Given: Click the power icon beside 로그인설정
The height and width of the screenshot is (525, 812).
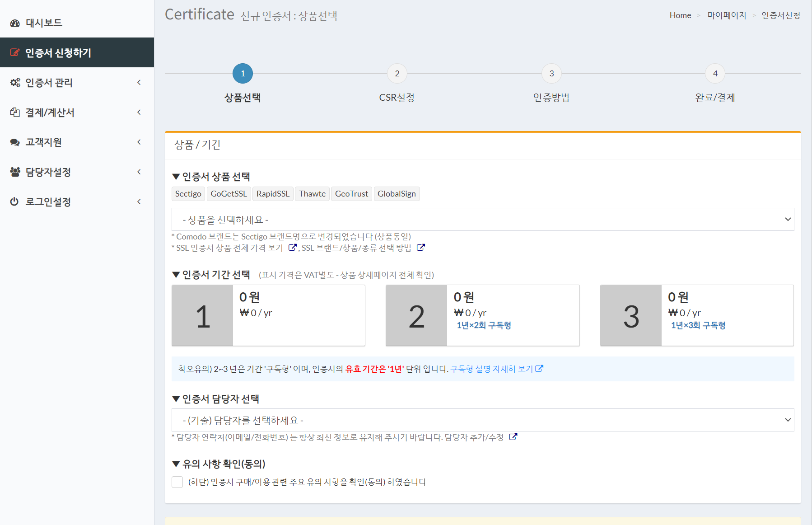Looking at the screenshot, I should coord(14,202).
